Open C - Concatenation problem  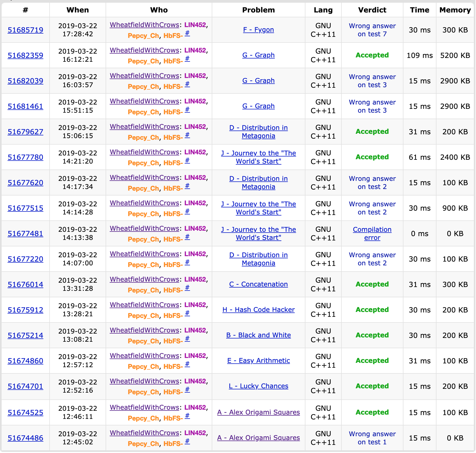pos(258,284)
